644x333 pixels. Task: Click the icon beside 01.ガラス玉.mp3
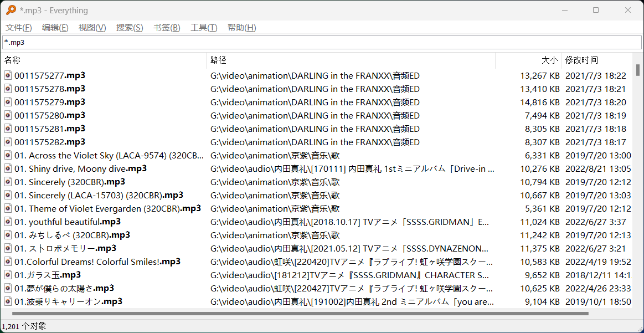click(x=8, y=275)
